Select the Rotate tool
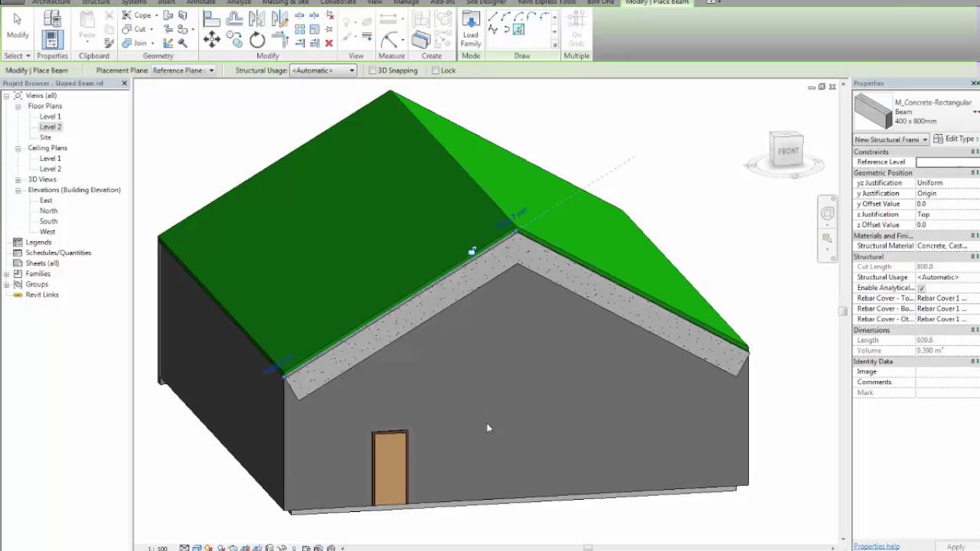Viewport: 980px width, 551px height. click(x=257, y=40)
